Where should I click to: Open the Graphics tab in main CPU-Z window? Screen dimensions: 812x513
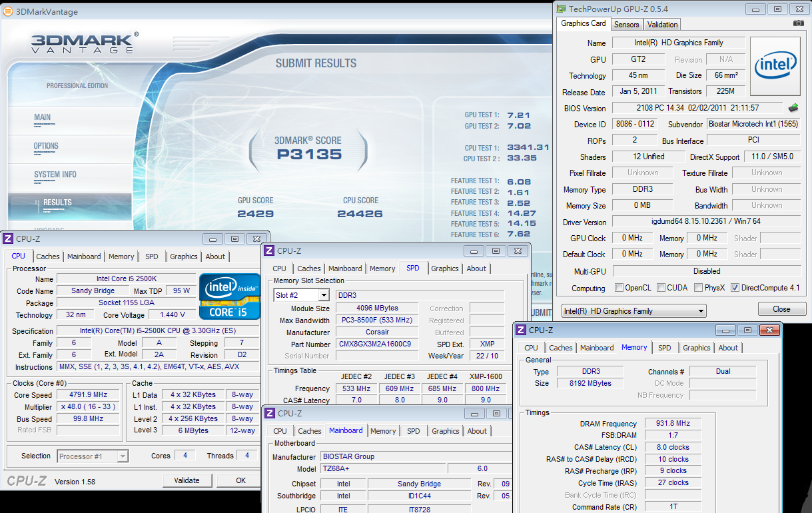pos(184,256)
